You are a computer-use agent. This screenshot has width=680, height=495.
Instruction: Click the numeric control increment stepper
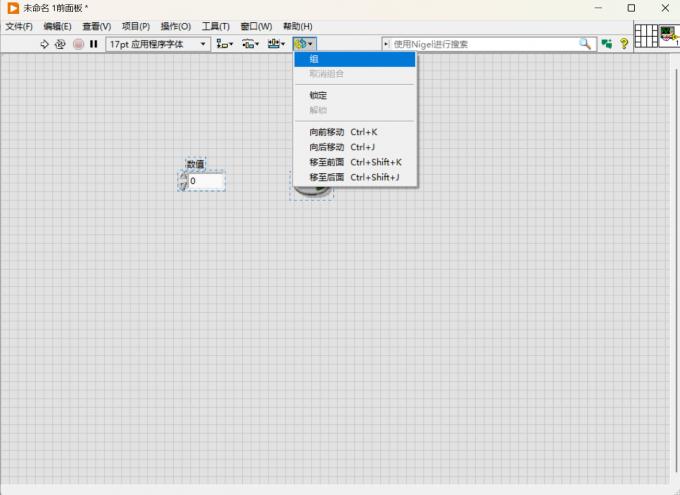click(183, 176)
